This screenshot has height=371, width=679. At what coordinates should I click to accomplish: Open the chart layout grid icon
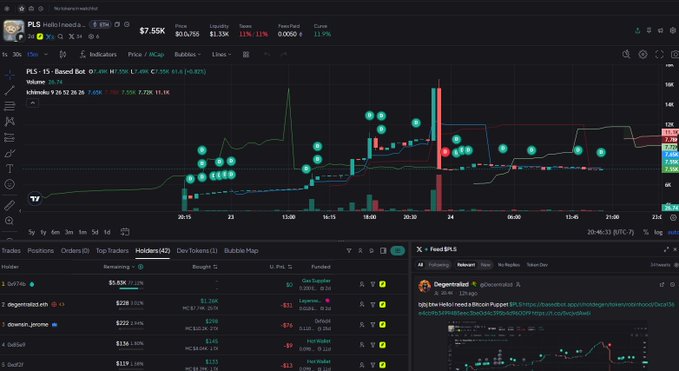[246, 55]
